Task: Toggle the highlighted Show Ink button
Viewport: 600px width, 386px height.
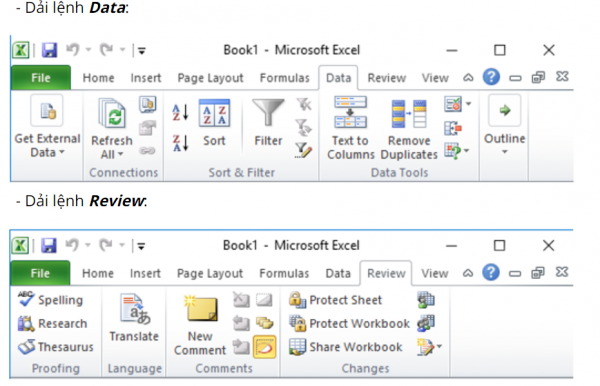Action: (x=264, y=347)
